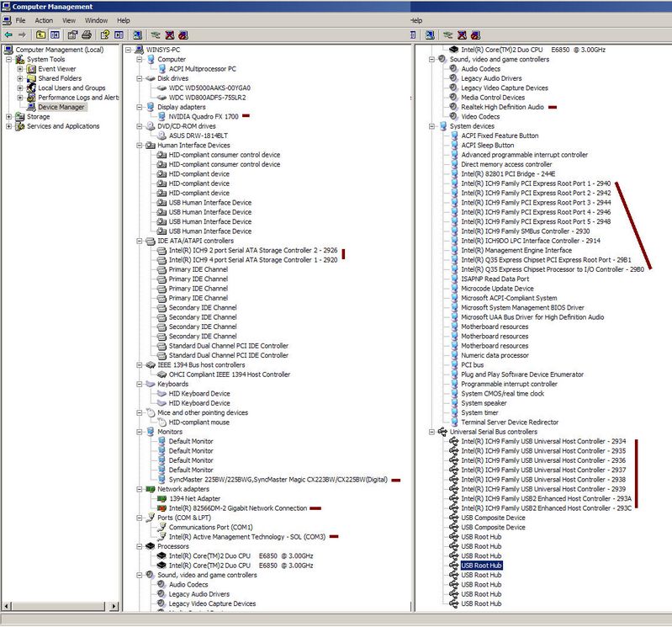Expand the Services and Applications node
This screenshot has width=672, height=627.
tap(9, 126)
